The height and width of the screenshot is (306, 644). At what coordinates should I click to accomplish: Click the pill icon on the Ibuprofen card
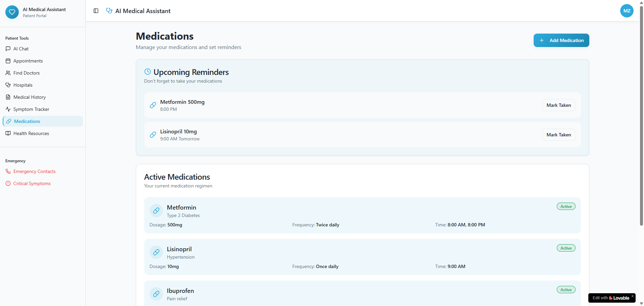point(156,294)
